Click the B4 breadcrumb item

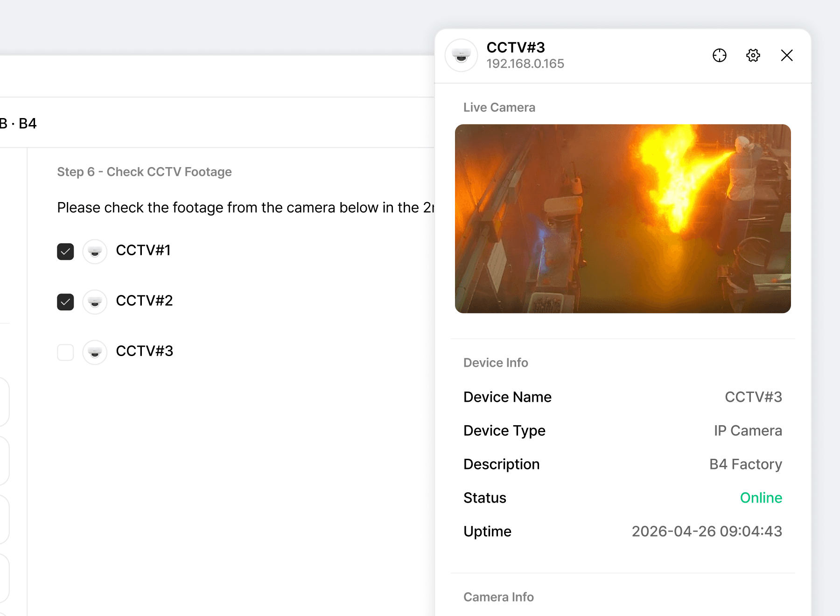pos(28,124)
